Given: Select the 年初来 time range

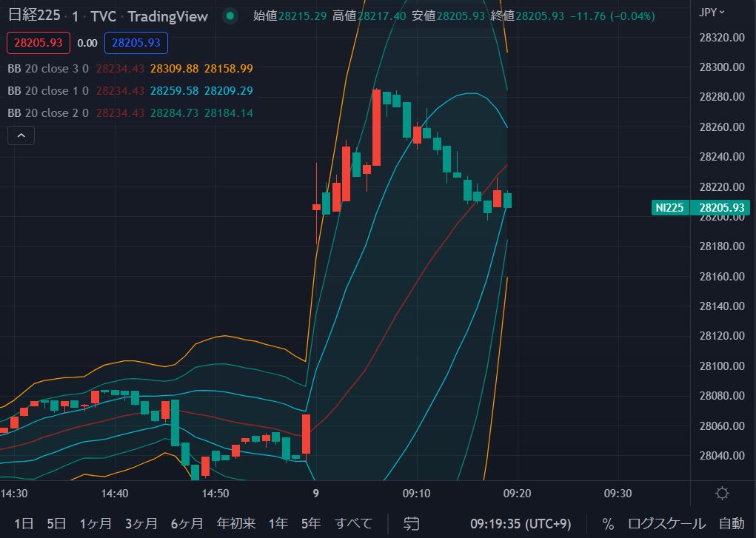Looking at the screenshot, I should click(x=235, y=523).
